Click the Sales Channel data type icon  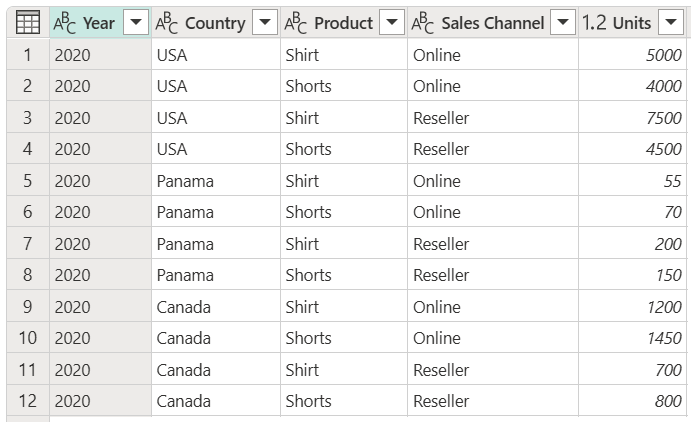coord(423,22)
